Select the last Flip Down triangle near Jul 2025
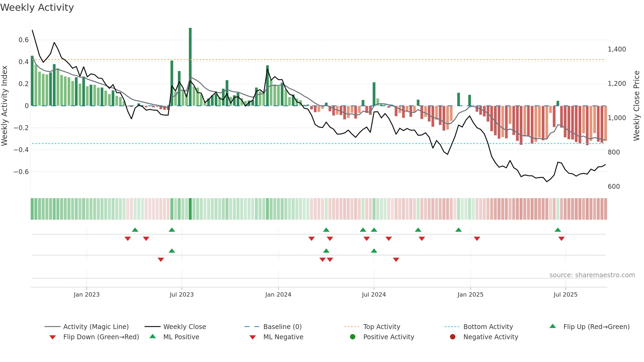Viewport: 644px width, 362px height. pos(561,238)
